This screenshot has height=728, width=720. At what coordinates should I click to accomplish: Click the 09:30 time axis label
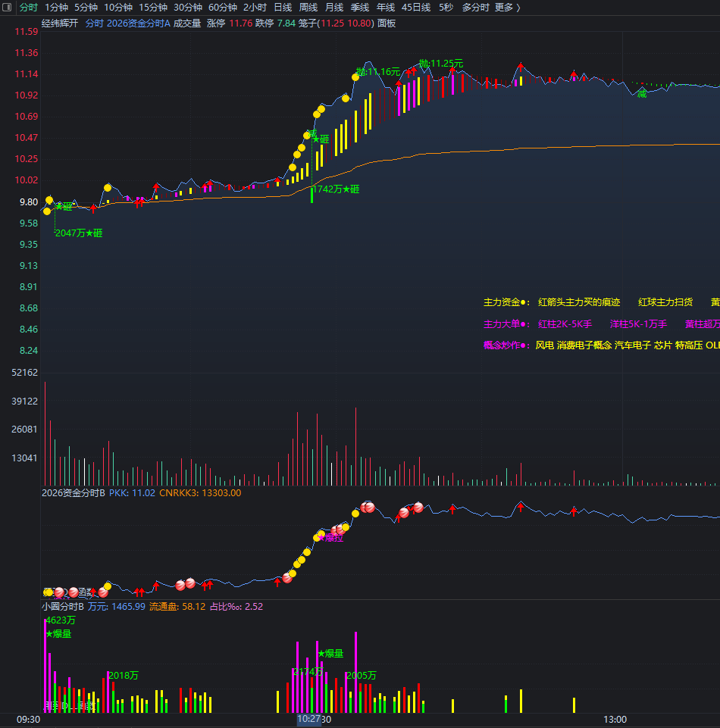coord(28,720)
